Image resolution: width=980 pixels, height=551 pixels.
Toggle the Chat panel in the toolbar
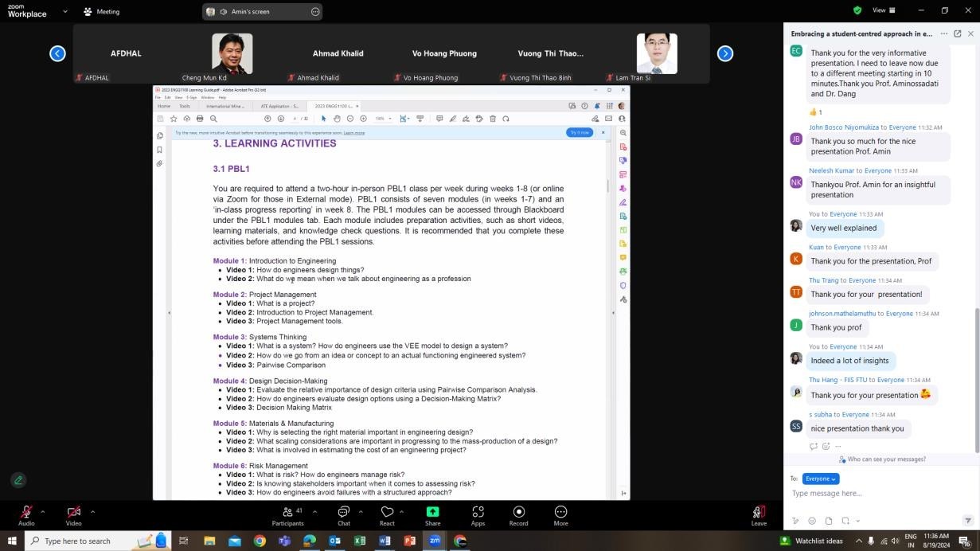tap(344, 515)
